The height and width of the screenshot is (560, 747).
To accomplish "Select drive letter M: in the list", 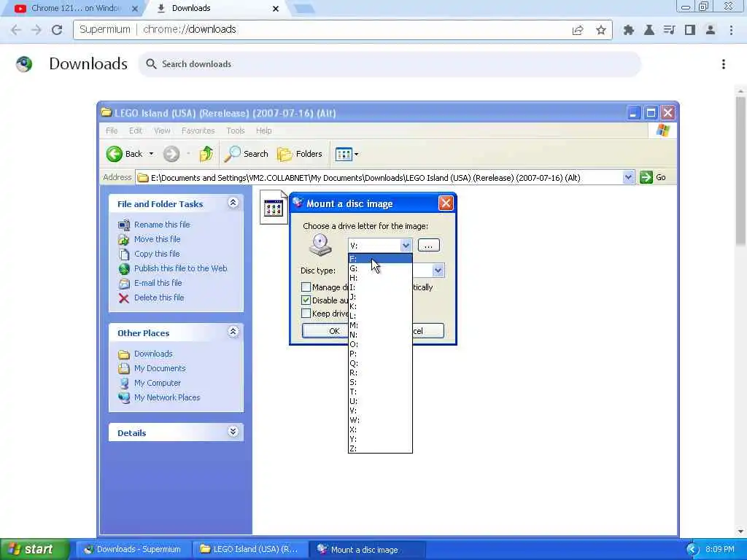I will pyautogui.click(x=380, y=325).
